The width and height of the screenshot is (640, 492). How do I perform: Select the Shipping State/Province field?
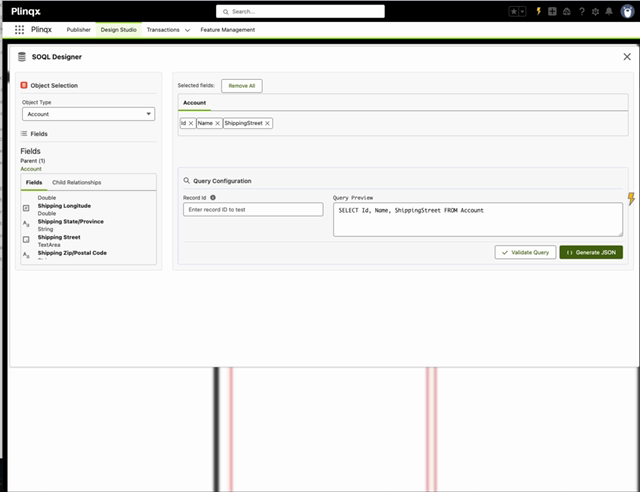click(x=71, y=221)
